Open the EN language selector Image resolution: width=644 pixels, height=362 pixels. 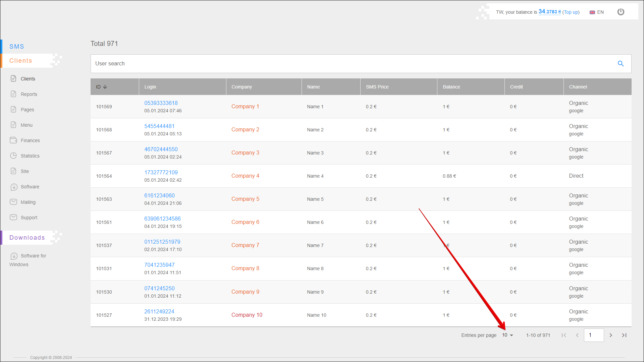[597, 12]
